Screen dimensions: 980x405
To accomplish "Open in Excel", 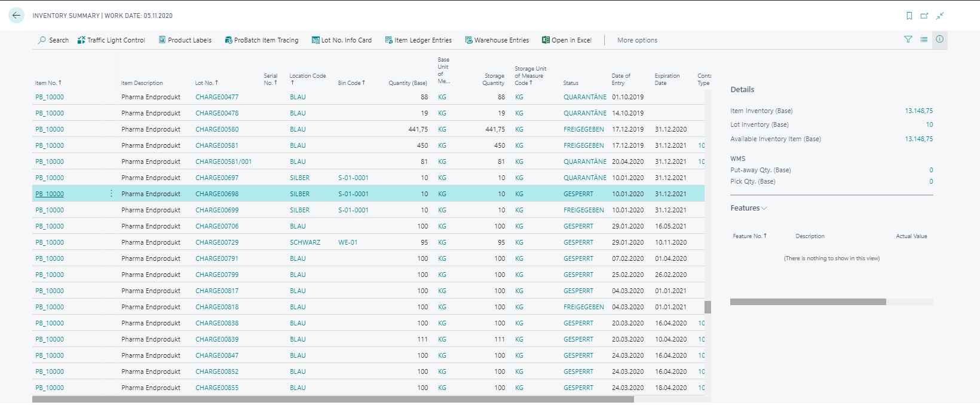I will click(x=566, y=40).
